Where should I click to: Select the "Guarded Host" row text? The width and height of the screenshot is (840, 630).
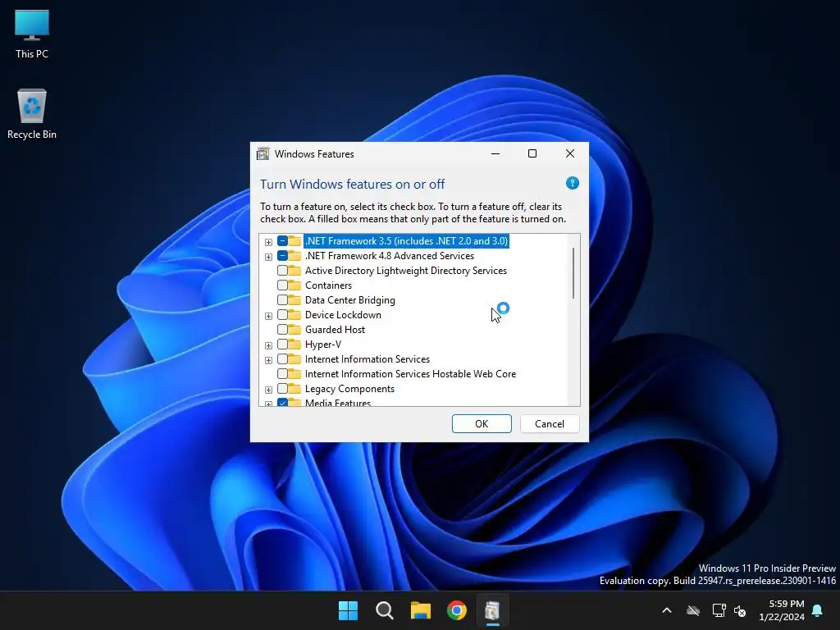point(335,330)
